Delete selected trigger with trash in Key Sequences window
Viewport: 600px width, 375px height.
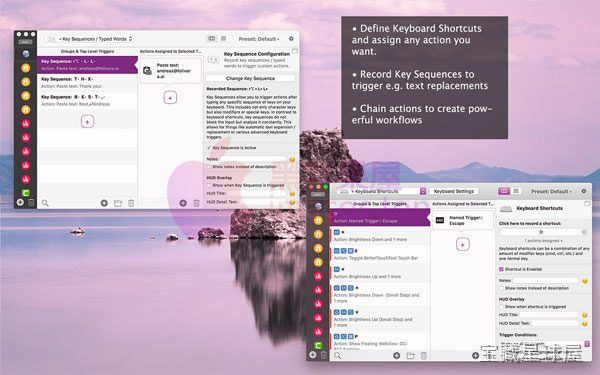[131, 203]
